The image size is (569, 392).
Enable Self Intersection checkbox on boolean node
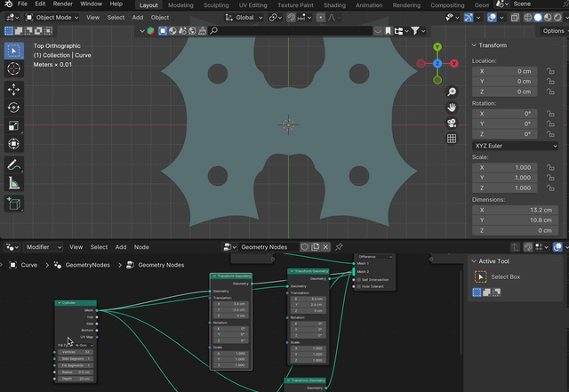coord(359,280)
